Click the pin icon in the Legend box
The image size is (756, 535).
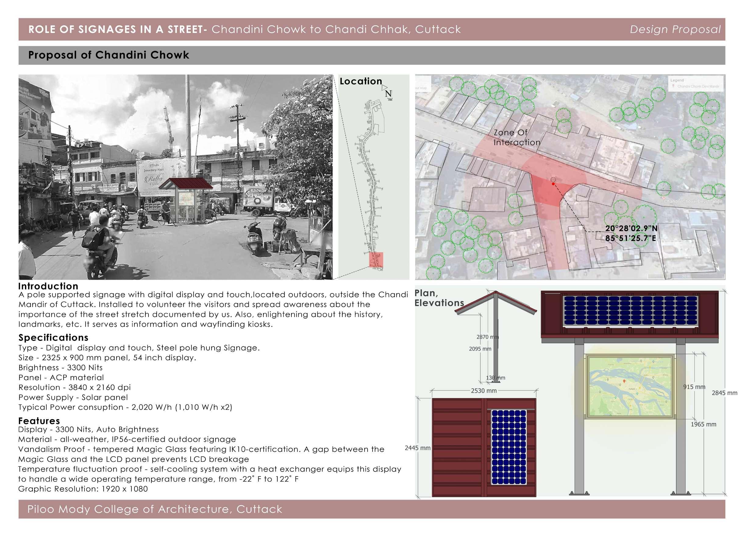673,86
